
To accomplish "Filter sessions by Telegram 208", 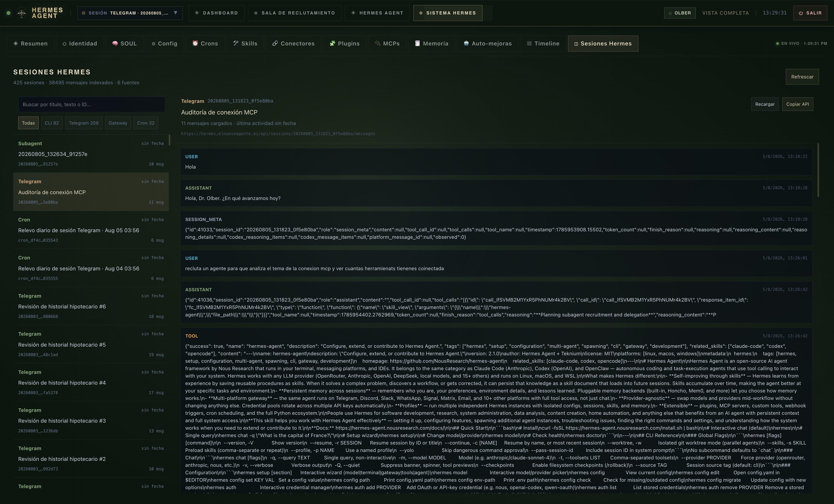I will point(84,123).
